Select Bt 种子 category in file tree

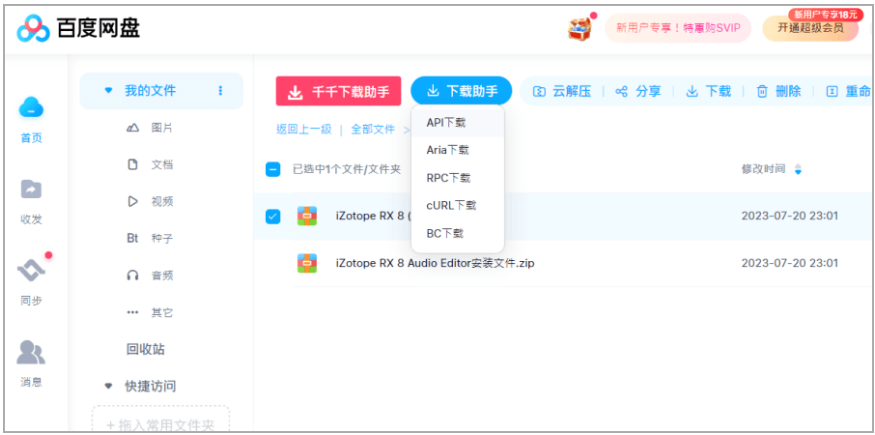pos(150,238)
